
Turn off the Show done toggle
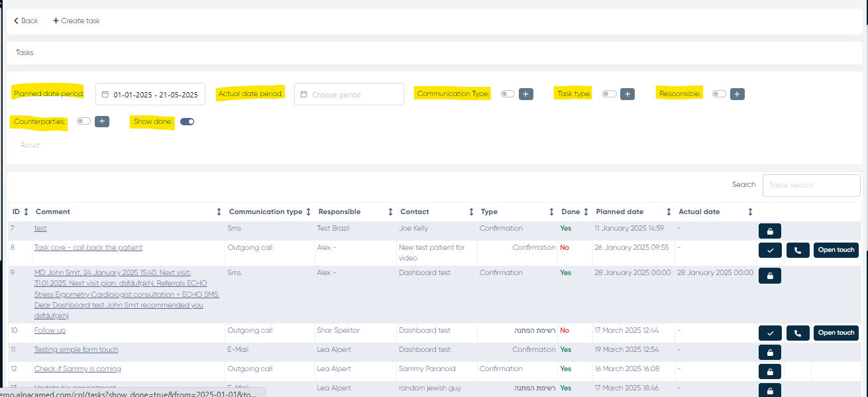click(187, 121)
